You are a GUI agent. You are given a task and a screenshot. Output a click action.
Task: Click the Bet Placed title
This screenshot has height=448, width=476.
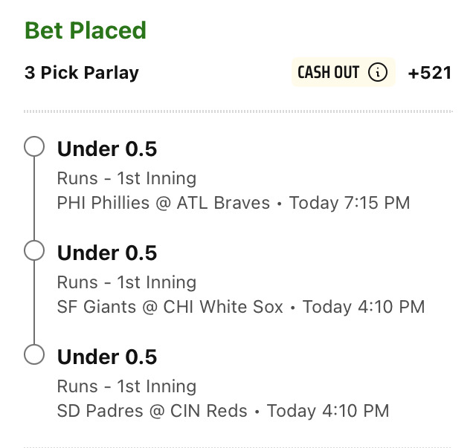coord(86,30)
